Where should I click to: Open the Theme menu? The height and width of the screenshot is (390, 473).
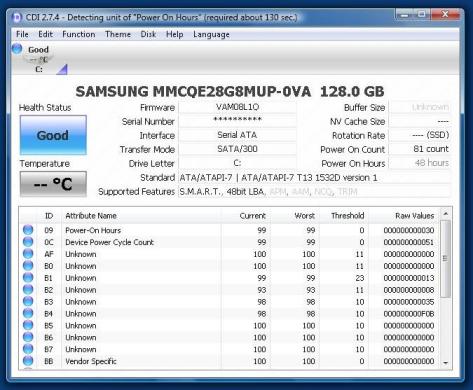coord(118,34)
